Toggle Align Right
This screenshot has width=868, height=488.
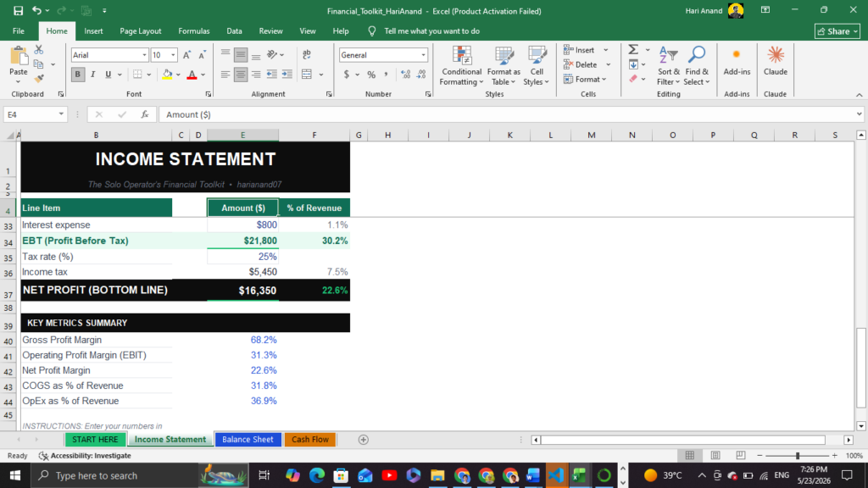coord(256,75)
